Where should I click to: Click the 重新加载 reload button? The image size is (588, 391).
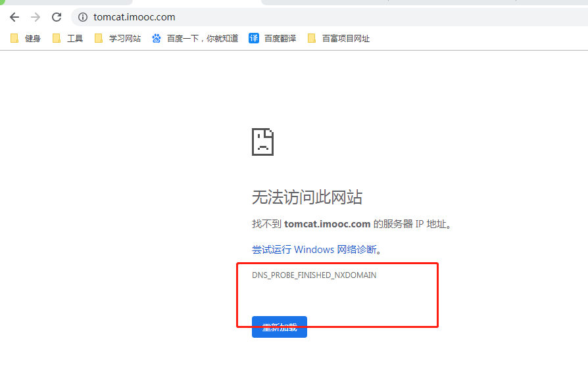pos(279,327)
